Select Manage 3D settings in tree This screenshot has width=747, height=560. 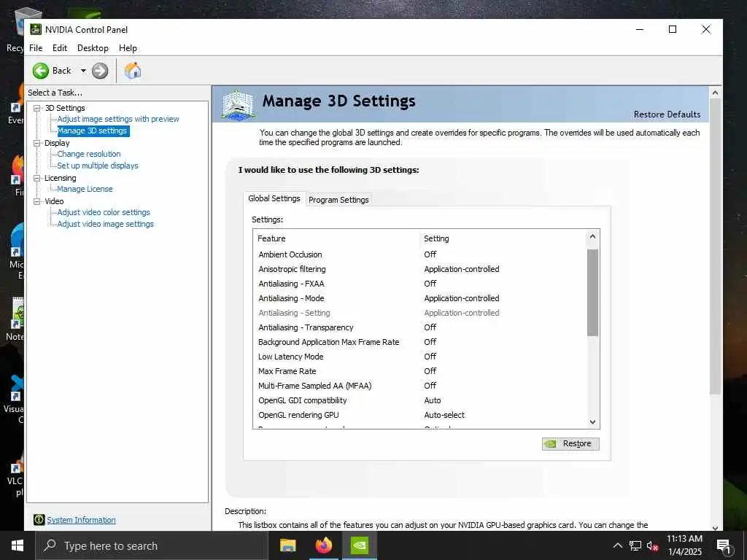[x=93, y=131]
